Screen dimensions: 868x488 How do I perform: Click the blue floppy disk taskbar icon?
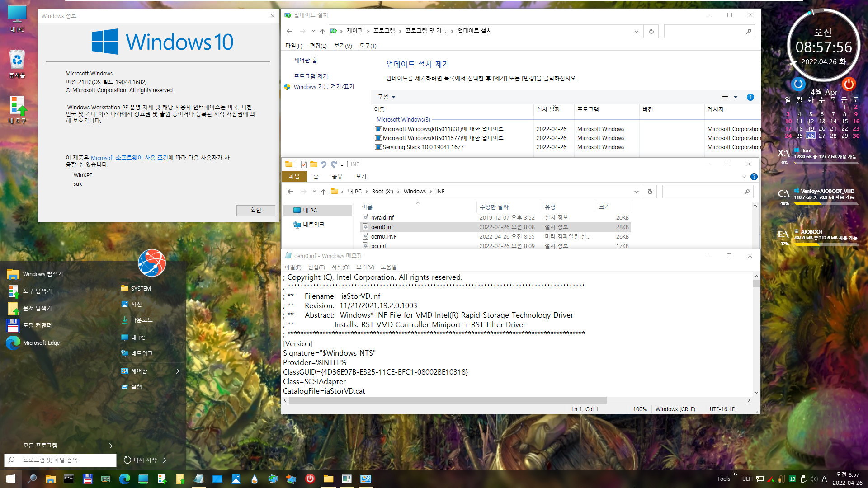pos(87,479)
